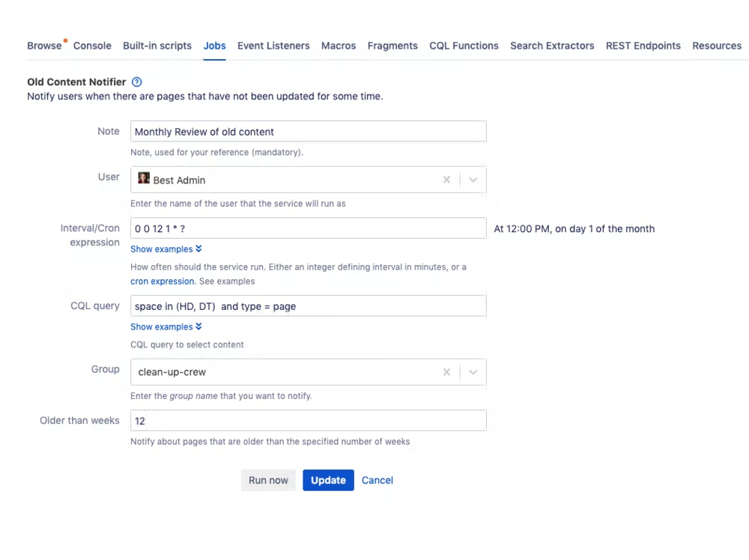Image resolution: width=749 pixels, height=560 pixels.
Task: Focus the Note text field
Action: coord(308,132)
